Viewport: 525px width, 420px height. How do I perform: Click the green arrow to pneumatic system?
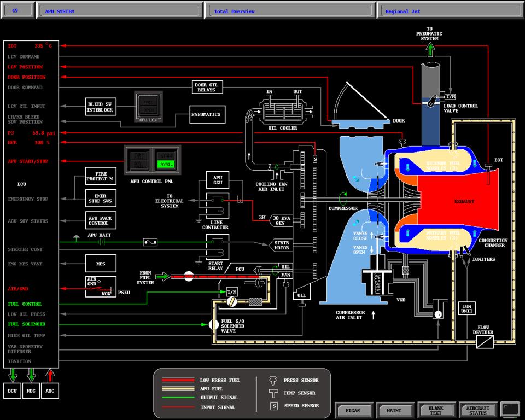tap(430, 50)
